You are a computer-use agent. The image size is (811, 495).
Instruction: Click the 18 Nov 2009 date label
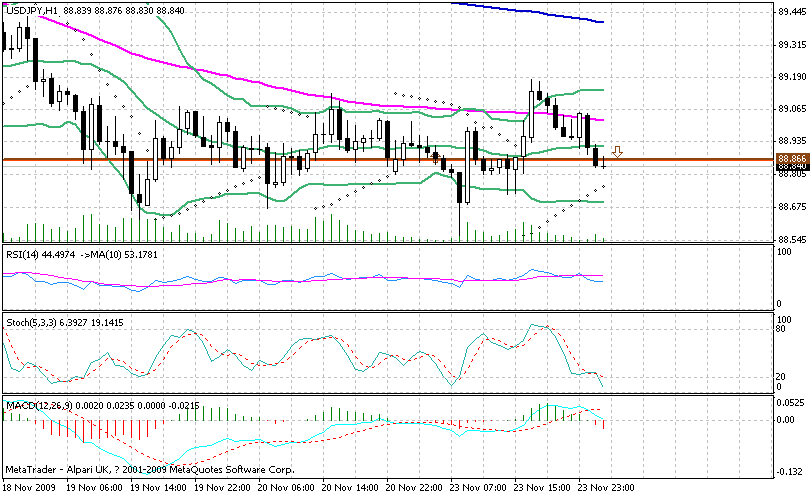click(x=28, y=488)
